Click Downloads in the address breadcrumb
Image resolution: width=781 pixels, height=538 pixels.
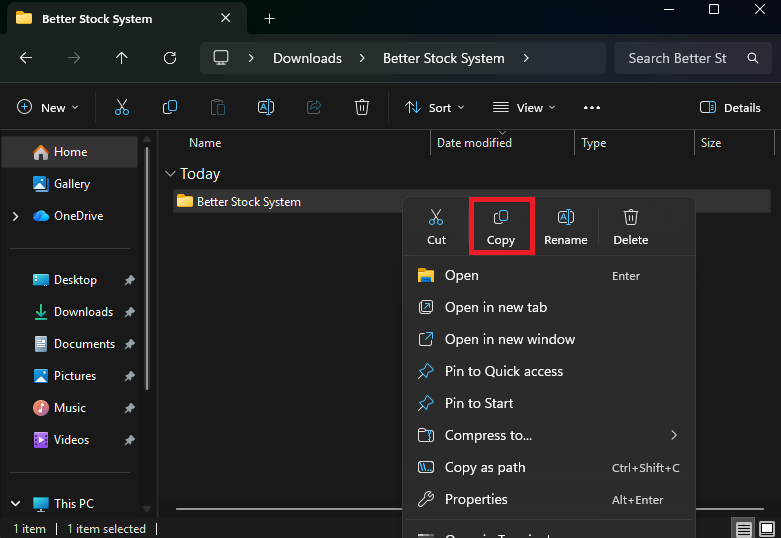[x=307, y=58]
